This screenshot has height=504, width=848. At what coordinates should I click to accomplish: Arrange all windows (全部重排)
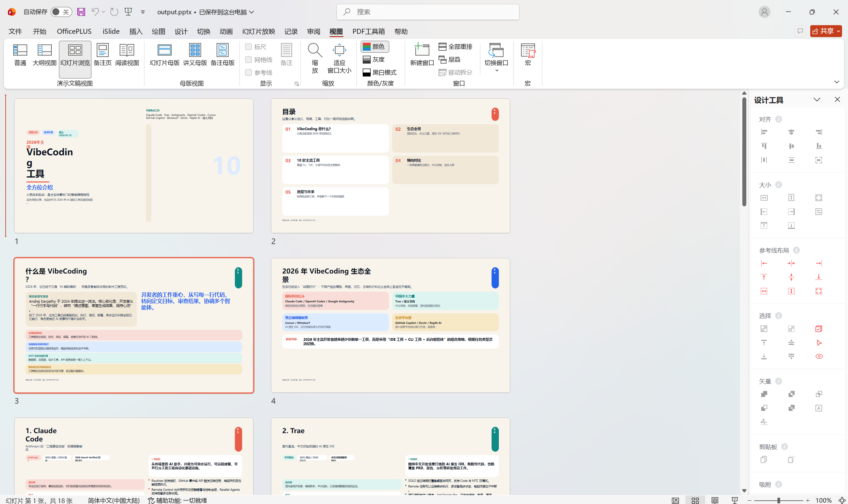tap(455, 47)
